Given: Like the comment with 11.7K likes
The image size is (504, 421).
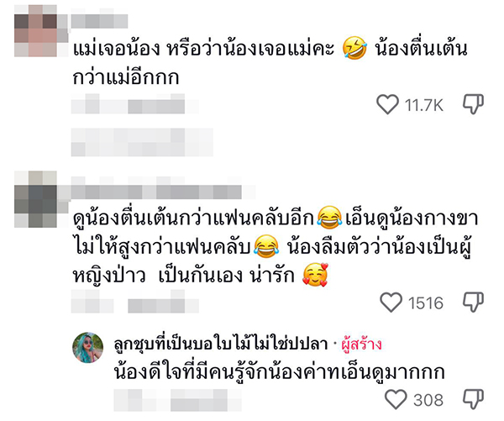Looking at the screenshot, I should (387, 104).
